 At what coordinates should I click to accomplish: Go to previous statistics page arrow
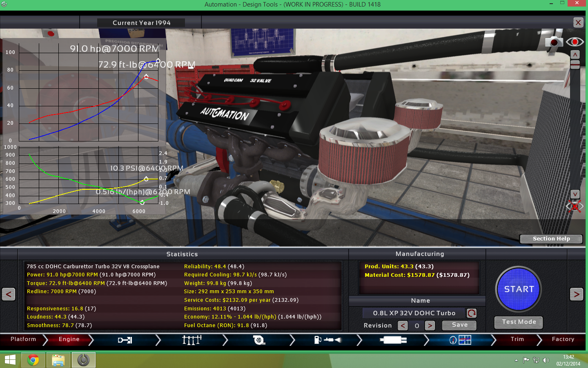[x=9, y=294]
